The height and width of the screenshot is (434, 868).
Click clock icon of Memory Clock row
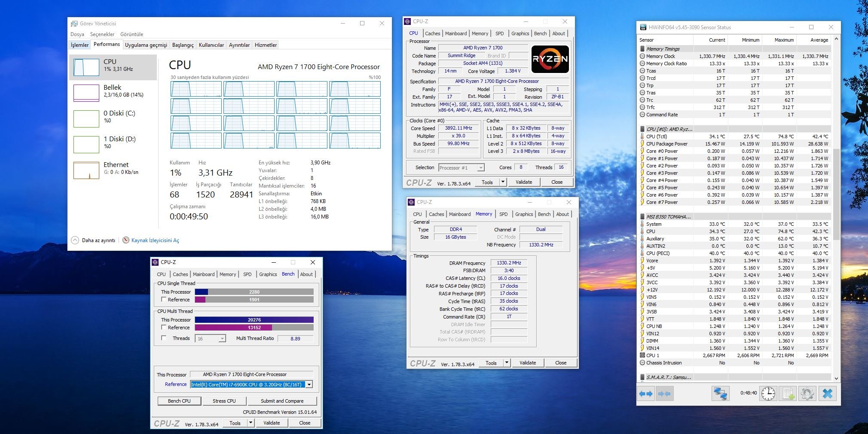(x=642, y=56)
